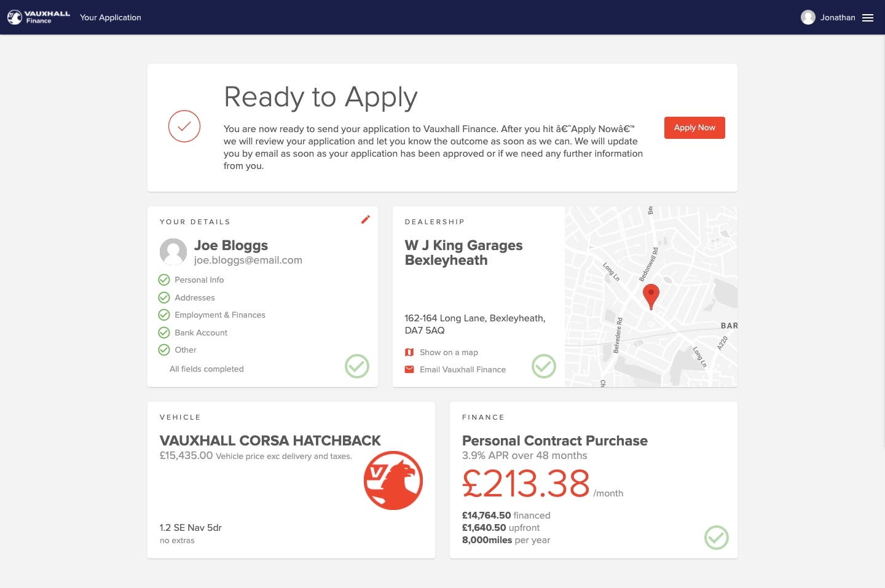This screenshot has height=588, width=885.
Task: Click the W J King Garages Bexleyheath heading
Action: click(463, 253)
